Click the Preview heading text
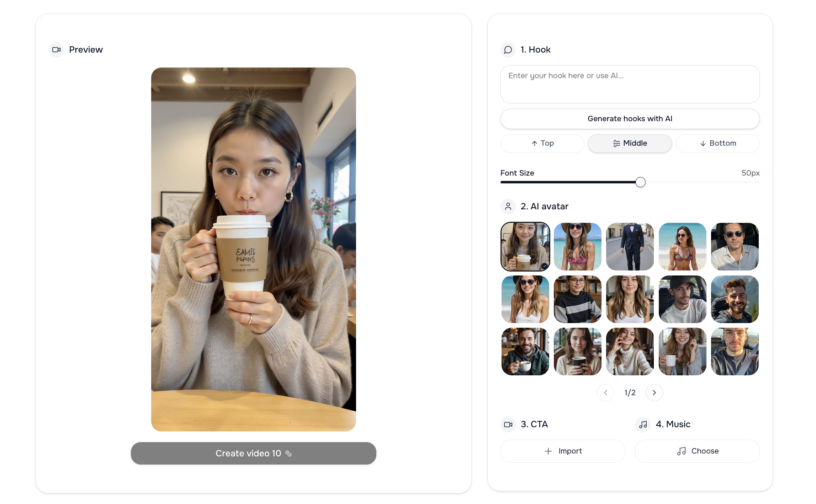 [86, 50]
